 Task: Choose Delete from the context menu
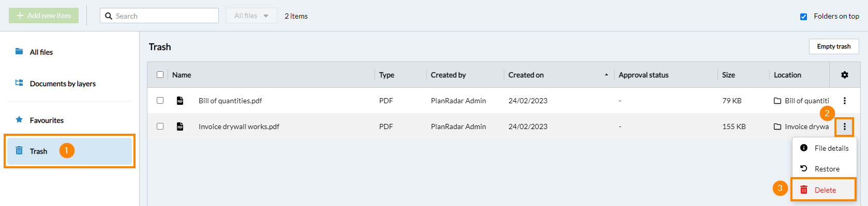[x=824, y=190]
